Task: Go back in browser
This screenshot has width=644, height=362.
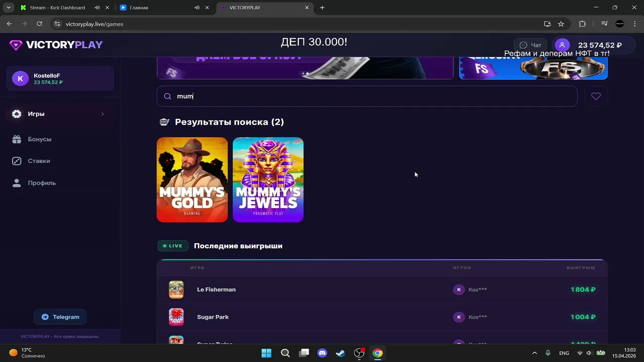Action: point(9,24)
